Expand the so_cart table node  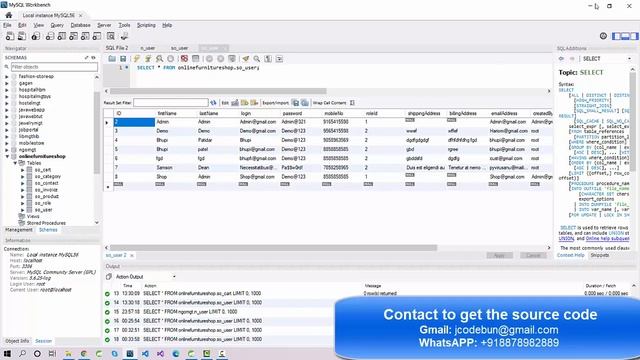pyautogui.click(x=23, y=170)
